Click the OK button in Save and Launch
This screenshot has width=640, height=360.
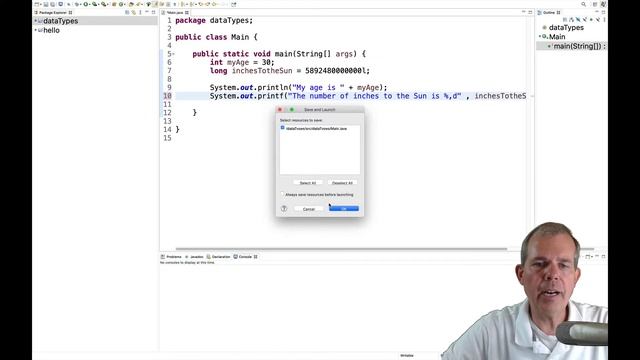(344, 209)
